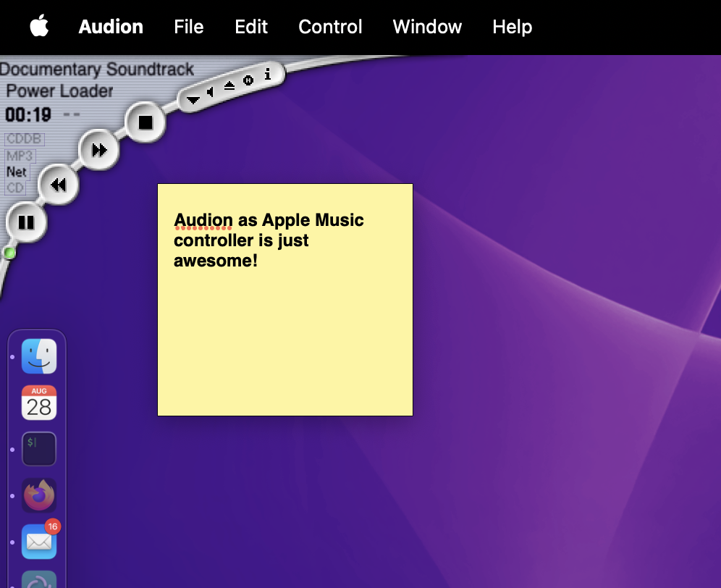721x588 pixels.
Task: Open Finder from the Dock
Action: [x=39, y=356]
